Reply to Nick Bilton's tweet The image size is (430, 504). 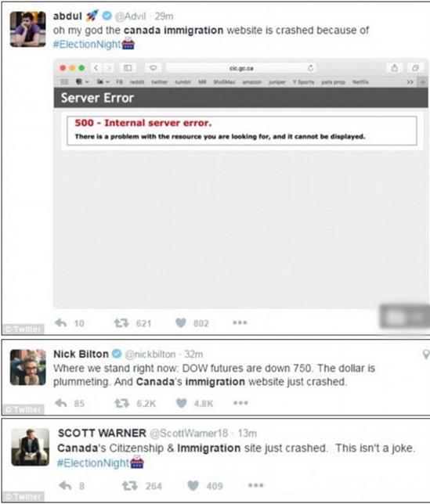tap(61, 403)
